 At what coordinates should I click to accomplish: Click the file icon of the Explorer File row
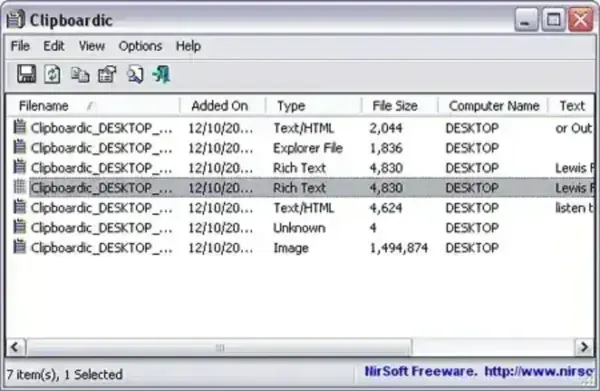[20, 147]
